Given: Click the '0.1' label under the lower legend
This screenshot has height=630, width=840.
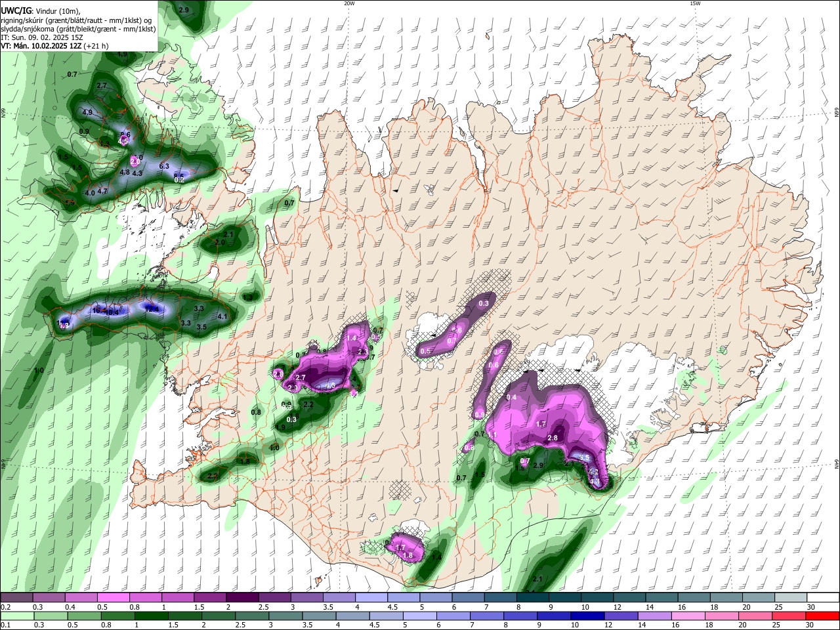Looking at the screenshot, I should coord(5,625).
